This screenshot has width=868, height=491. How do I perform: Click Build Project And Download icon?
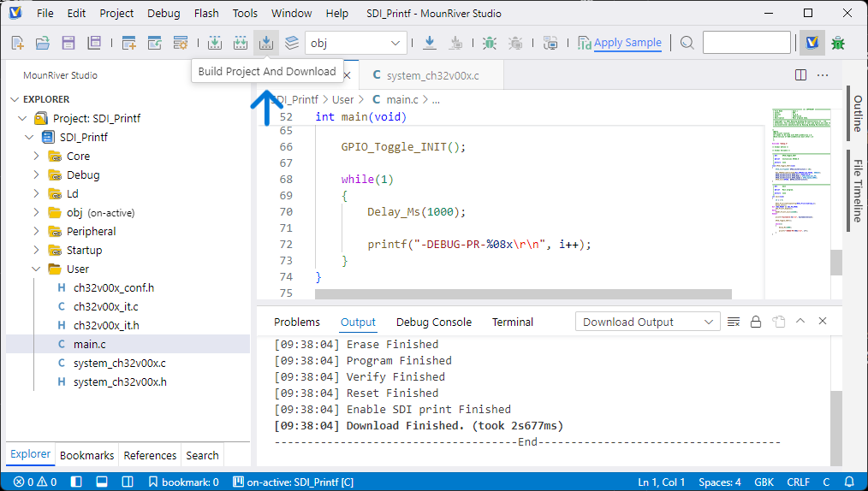[x=266, y=42]
